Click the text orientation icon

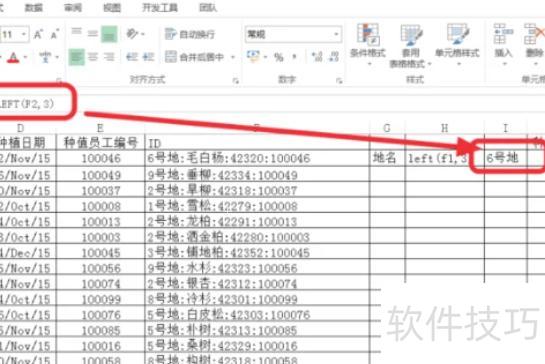[132, 34]
